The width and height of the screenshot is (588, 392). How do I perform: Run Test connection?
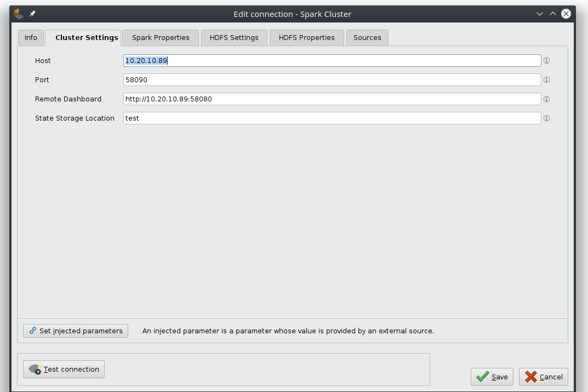64,370
